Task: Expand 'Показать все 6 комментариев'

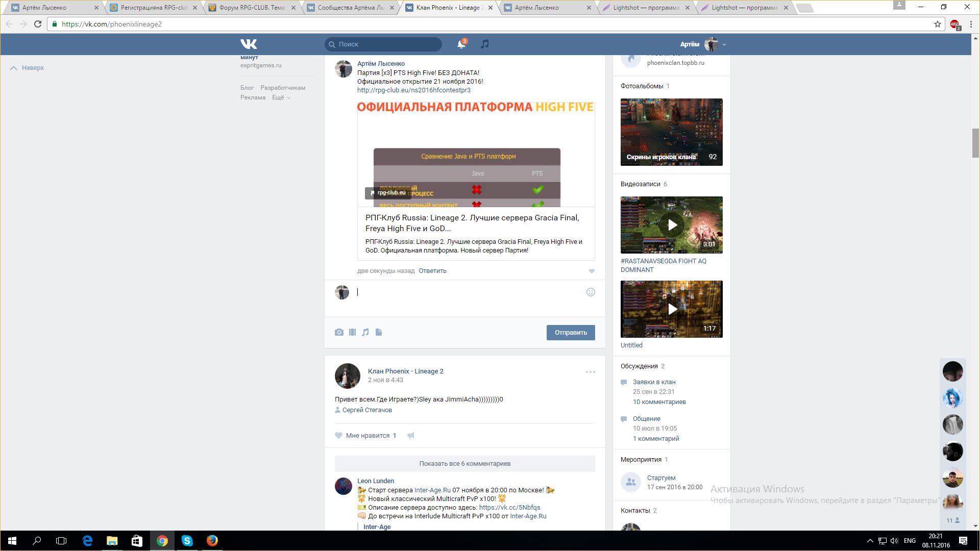Action: [464, 463]
